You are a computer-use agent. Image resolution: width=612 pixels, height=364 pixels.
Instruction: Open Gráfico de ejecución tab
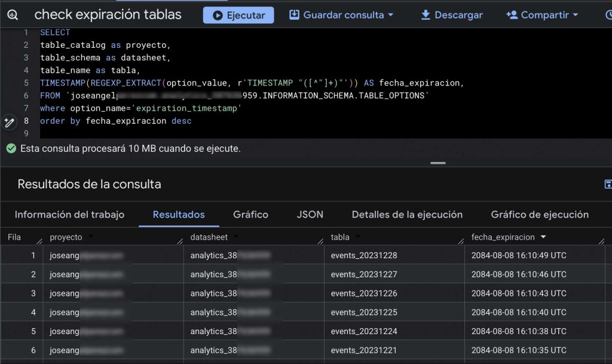(540, 215)
